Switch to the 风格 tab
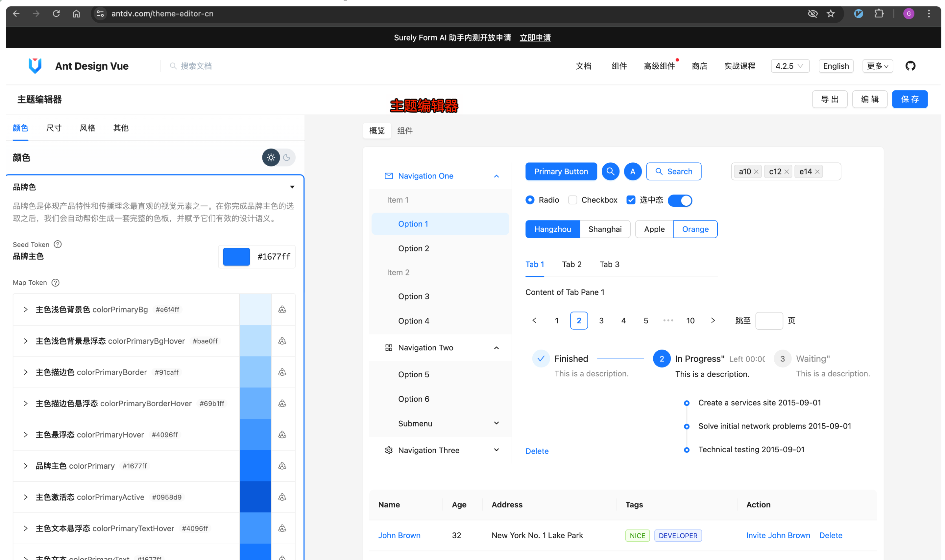945x560 pixels. (x=87, y=128)
